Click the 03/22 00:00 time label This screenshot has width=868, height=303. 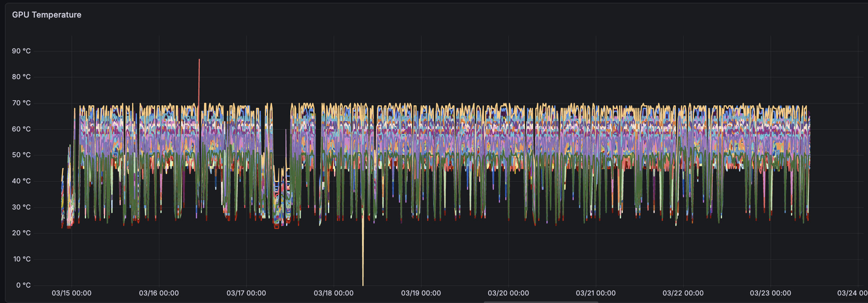click(x=683, y=293)
